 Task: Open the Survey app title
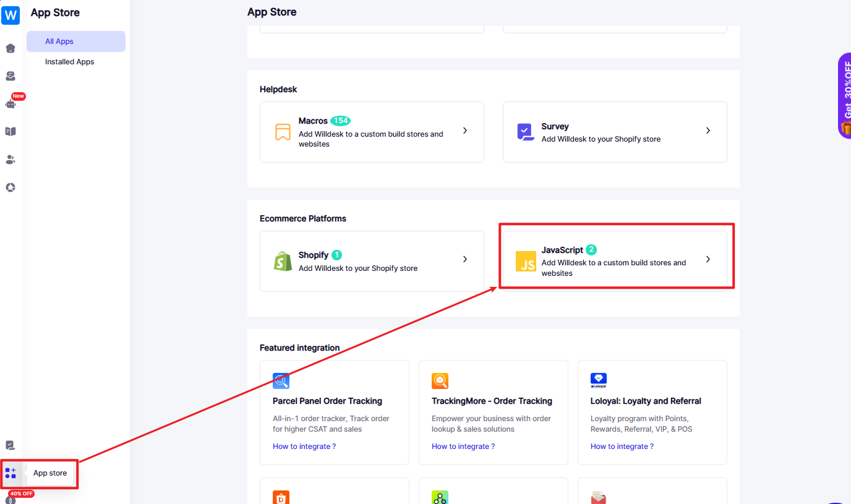tap(555, 126)
